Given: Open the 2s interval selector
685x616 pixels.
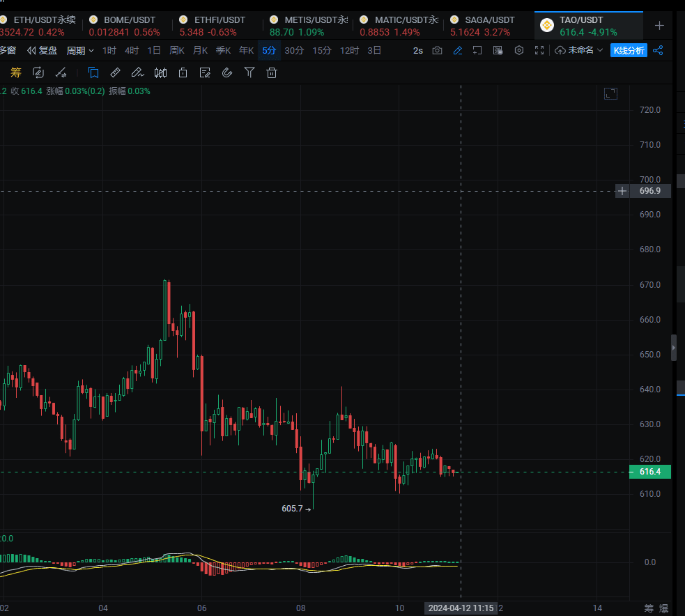Looking at the screenshot, I should point(417,50).
